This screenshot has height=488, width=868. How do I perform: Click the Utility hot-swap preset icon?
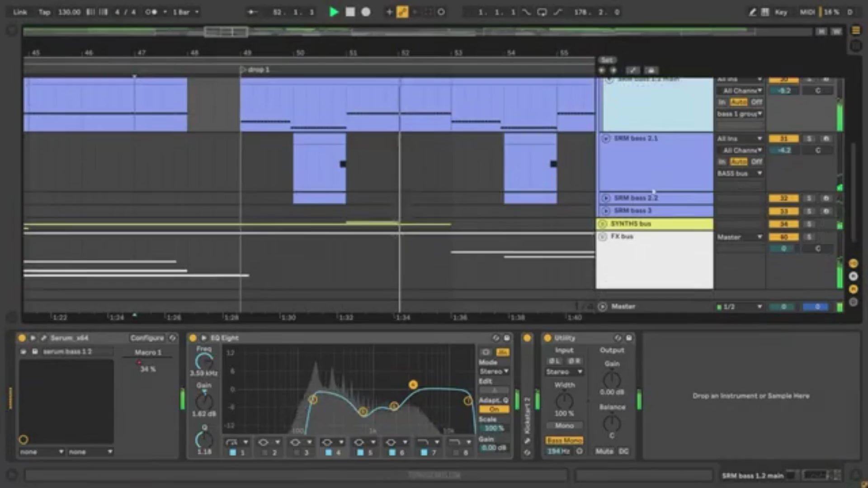click(618, 338)
